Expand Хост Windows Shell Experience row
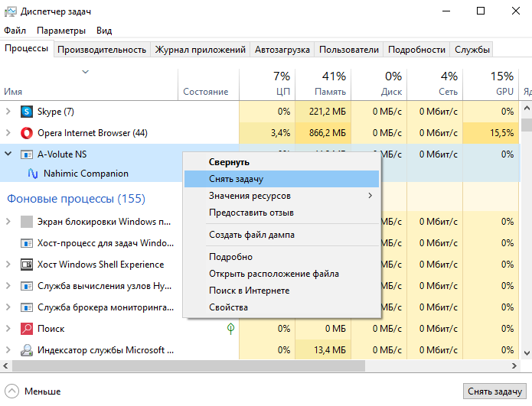532x406 pixels. (8, 265)
